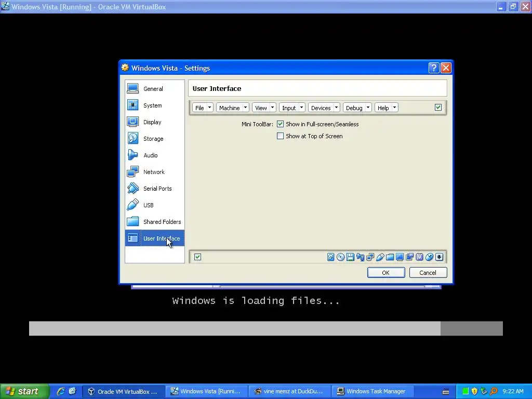The image size is (532, 399).
Task: Click the on-screen keyboard icon in taskbar
Action: pyautogui.click(x=446, y=392)
